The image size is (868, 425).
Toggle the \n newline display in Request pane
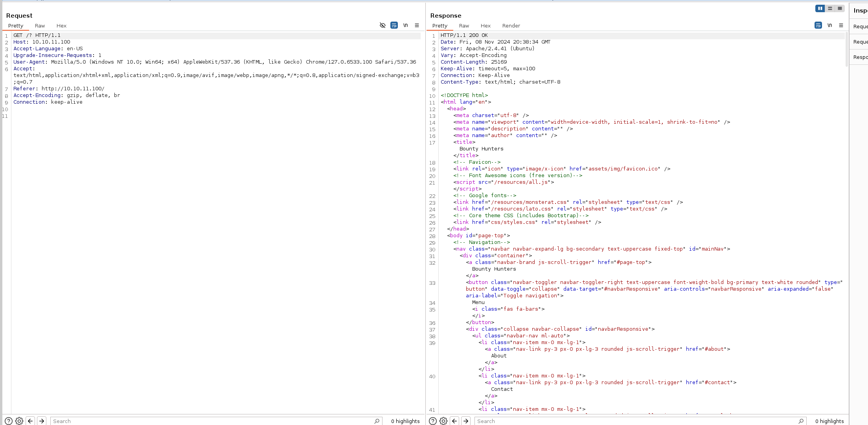coord(405,25)
